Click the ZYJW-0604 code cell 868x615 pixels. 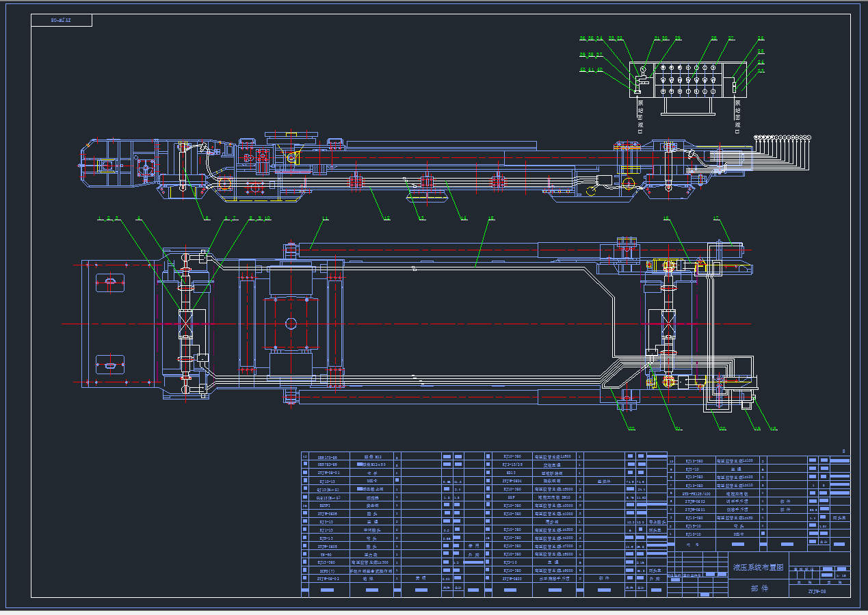pyautogui.click(x=512, y=481)
